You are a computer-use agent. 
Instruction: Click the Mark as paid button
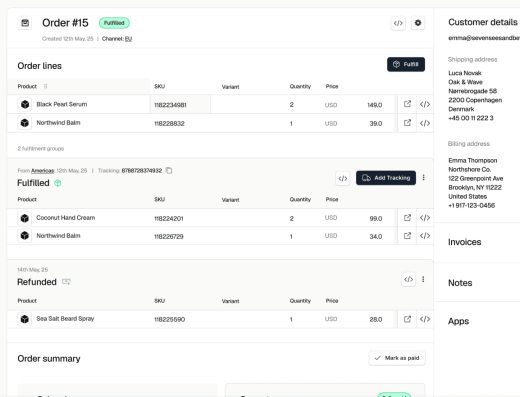click(x=397, y=358)
